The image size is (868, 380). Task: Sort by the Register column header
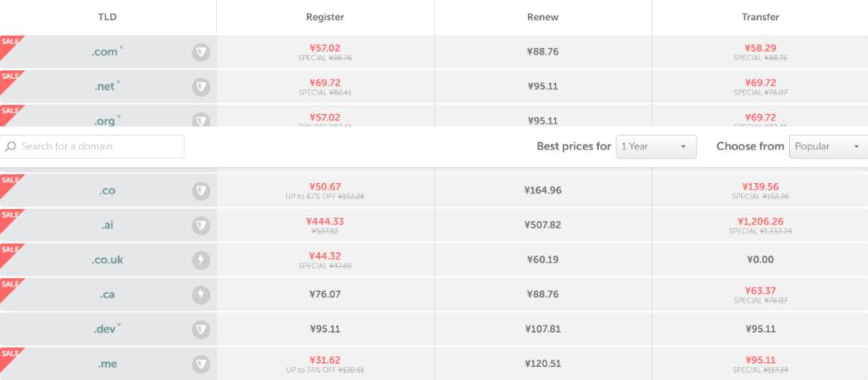coord(325,17)
